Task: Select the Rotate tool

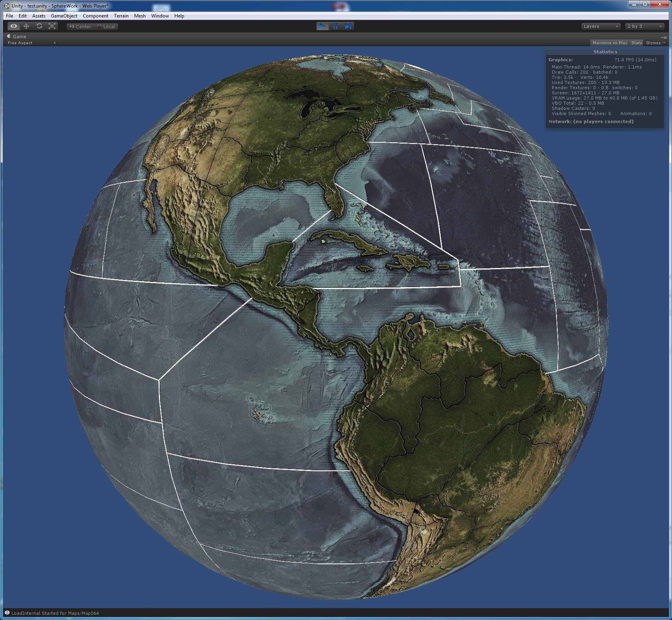Action: pos(39,26)
